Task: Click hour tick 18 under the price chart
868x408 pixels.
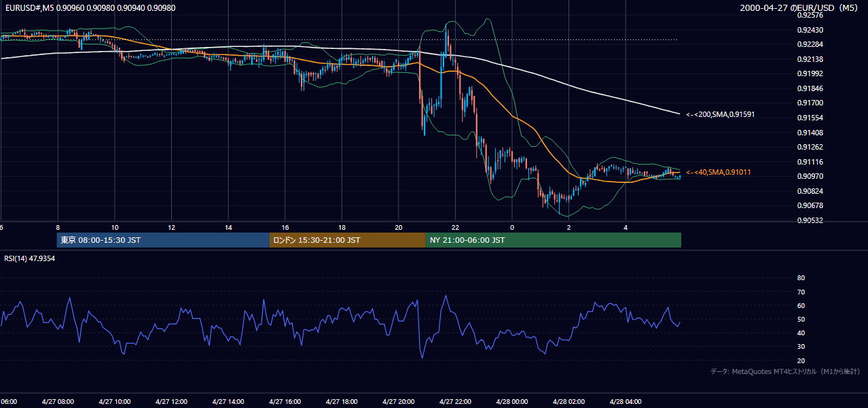Action: [342, 227]
